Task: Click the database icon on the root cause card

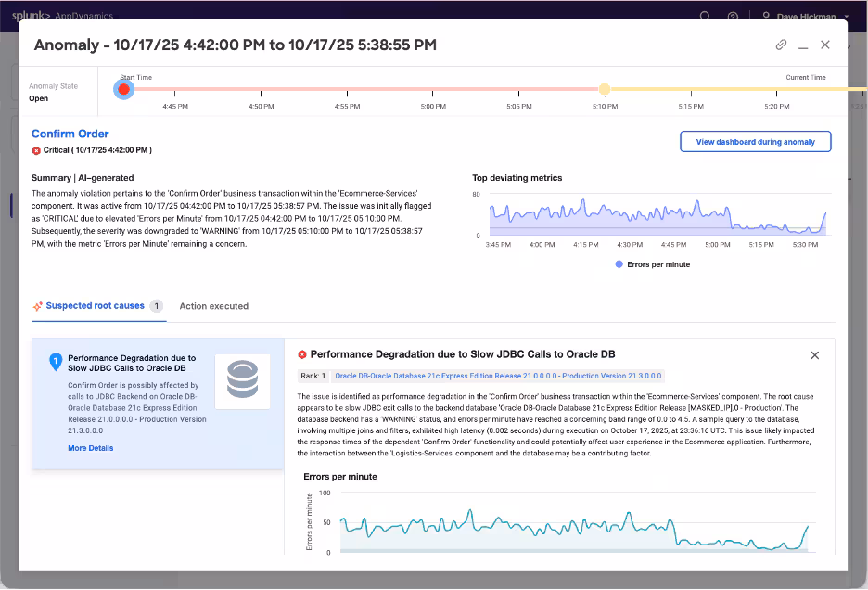Action: (x=242, y=380)
